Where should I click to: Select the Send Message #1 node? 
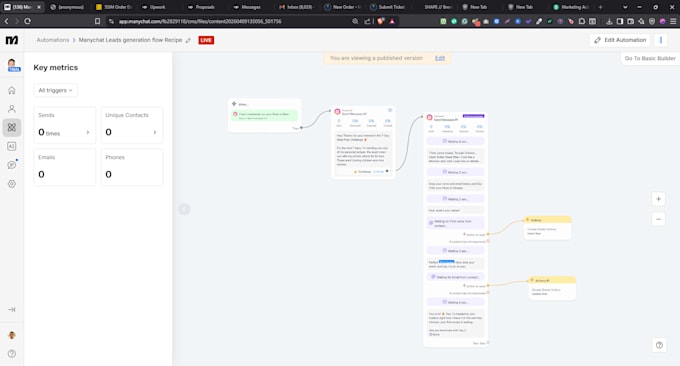(455, 229)
